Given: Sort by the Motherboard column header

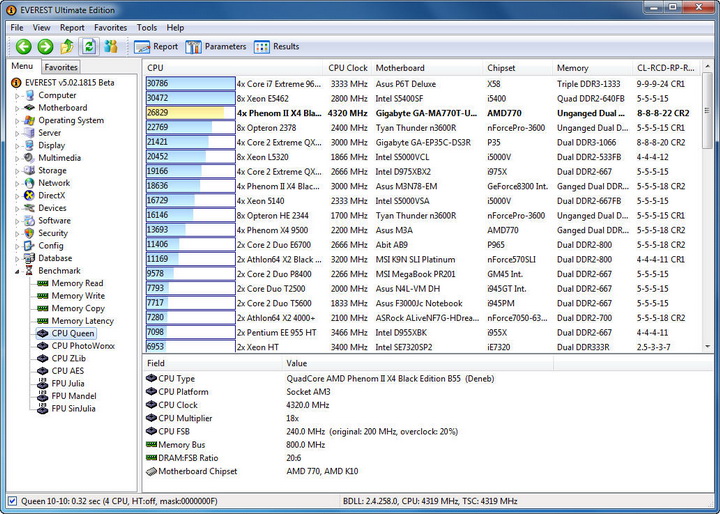Looking at the screenshot, I should pos(427,68).
